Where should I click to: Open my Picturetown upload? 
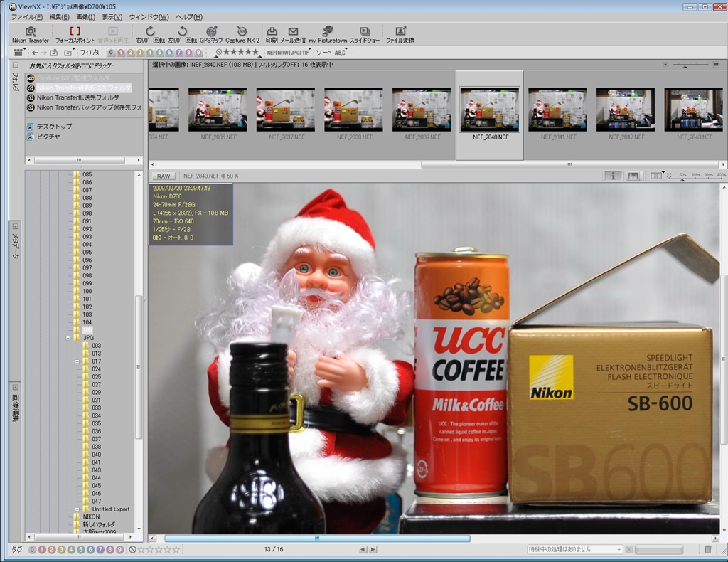click(328, 35)
